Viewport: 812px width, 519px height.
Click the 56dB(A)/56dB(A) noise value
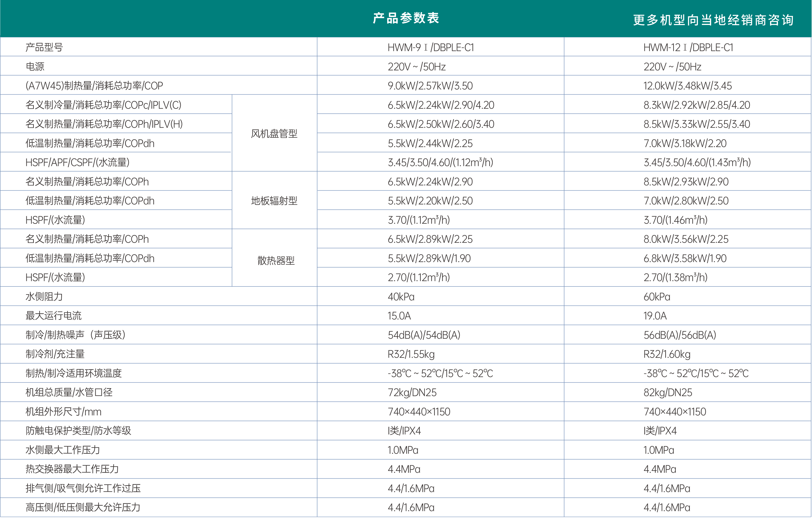tap(680, 335)
